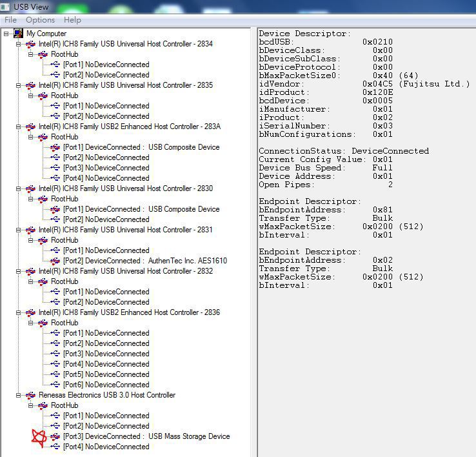
Task: Collapse the Host Controller 2830 node
Action: [18, 188]
